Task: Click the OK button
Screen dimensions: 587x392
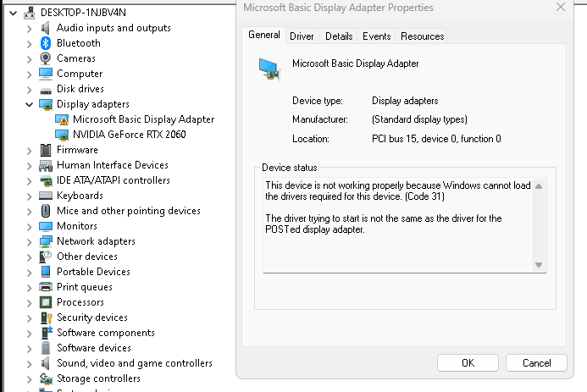Action: coord(468,363)
